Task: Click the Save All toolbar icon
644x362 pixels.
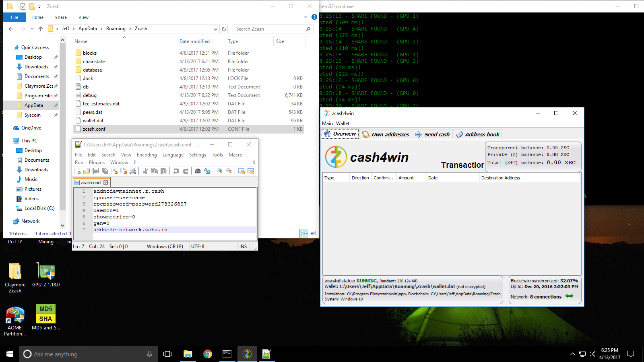Action: (x=105, y=171)
